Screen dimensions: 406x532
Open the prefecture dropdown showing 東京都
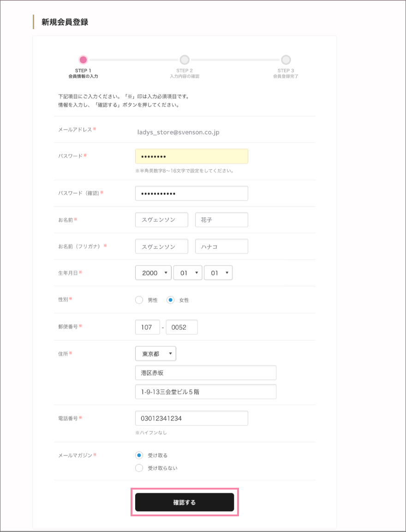155,354
